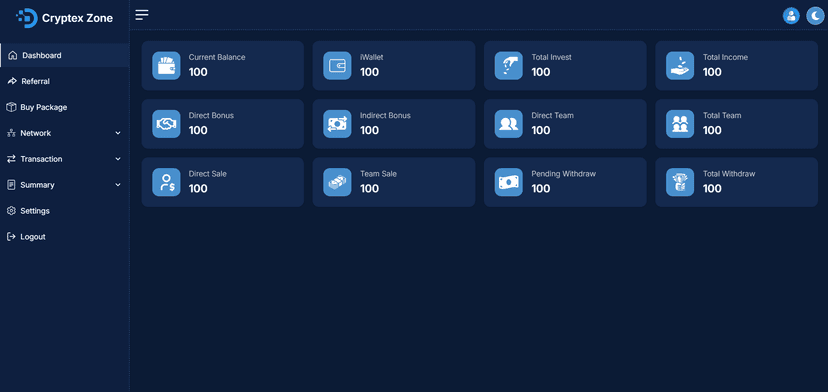
Task: Click the 100 value under Total Withdraw
Action: coord(712,188)
